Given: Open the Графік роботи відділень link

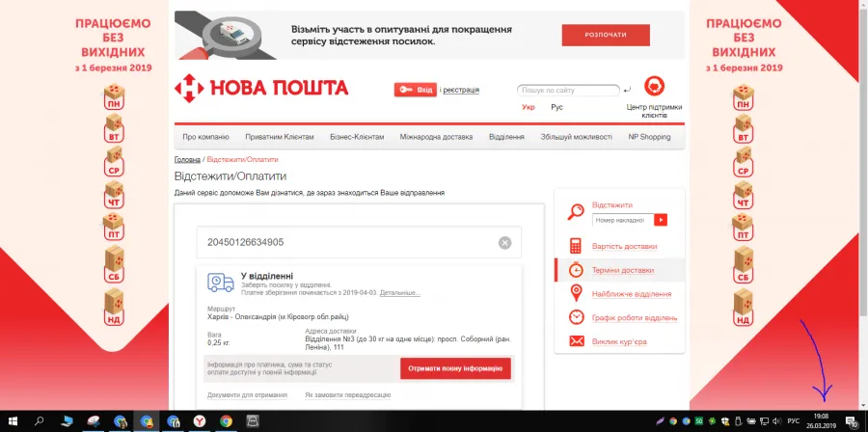Looking at the screenshot, I should coord(635,318).
